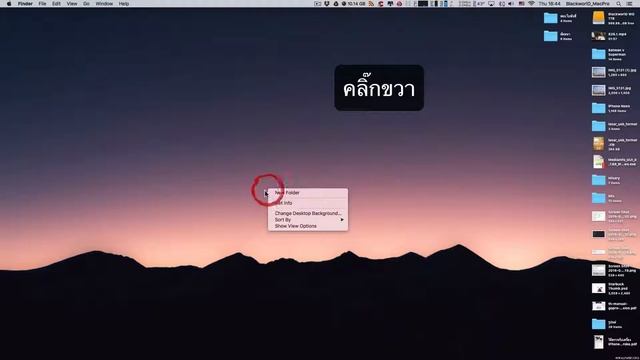Open the Apple menu
This screenshot has height=360, width=640.
coord(9,4)
